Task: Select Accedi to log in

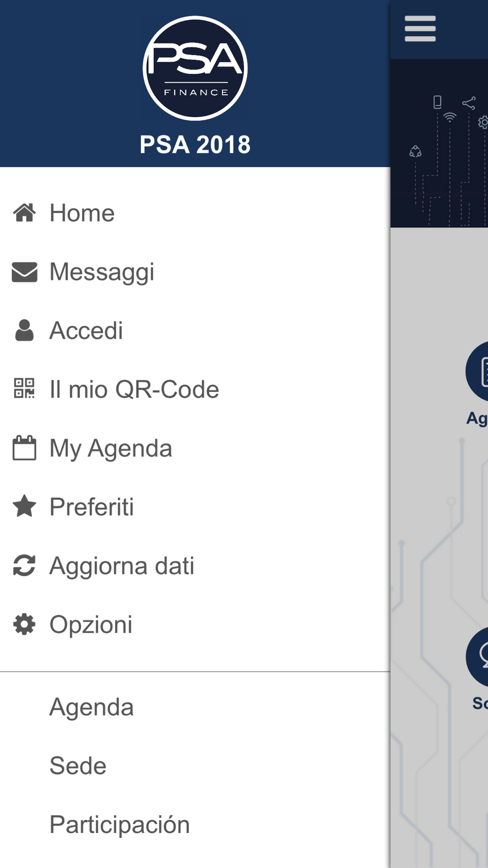Action: 195,331
